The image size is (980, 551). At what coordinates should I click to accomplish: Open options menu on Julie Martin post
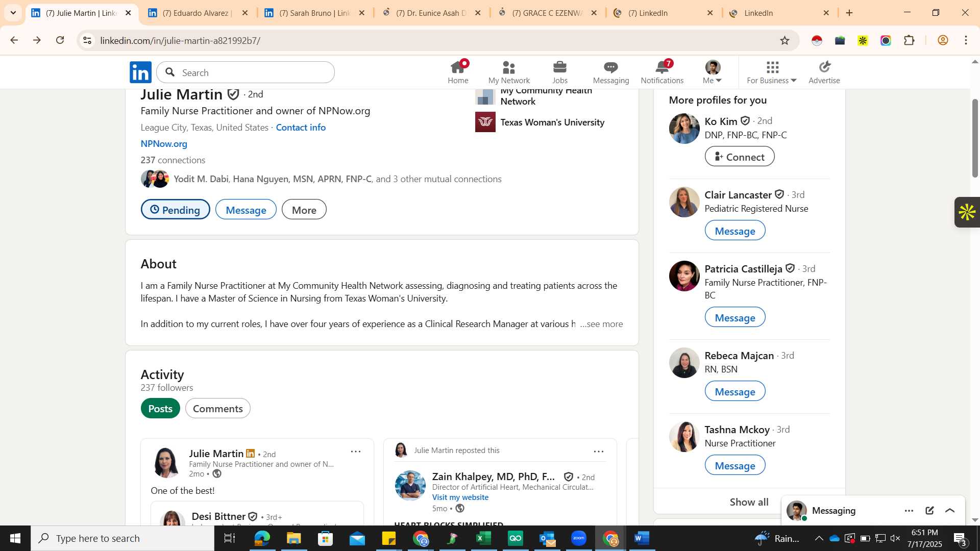point(356,452)
